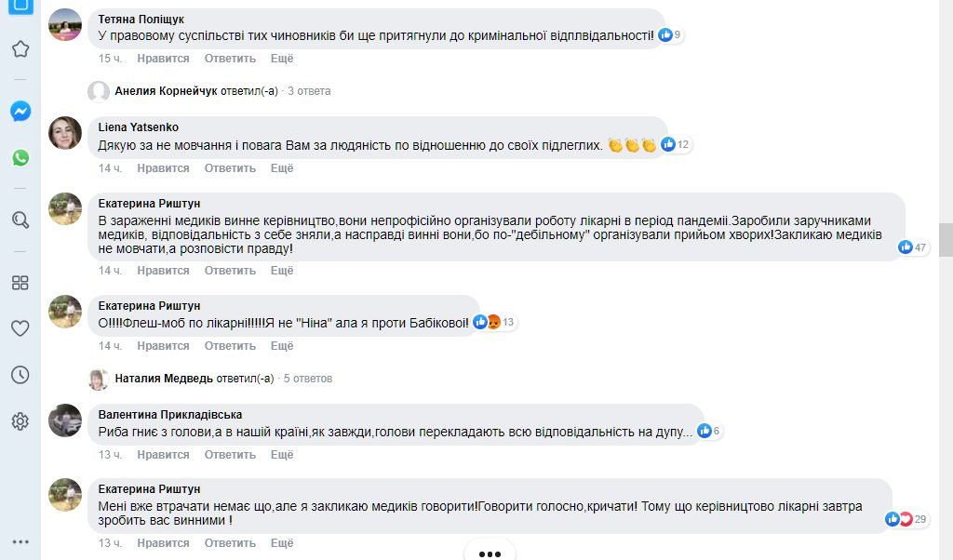Image resolution: width=953 pixels, height=560 pixels.
Task: Open Екатерина Риштун's profile name link
Action: [149, 203]
